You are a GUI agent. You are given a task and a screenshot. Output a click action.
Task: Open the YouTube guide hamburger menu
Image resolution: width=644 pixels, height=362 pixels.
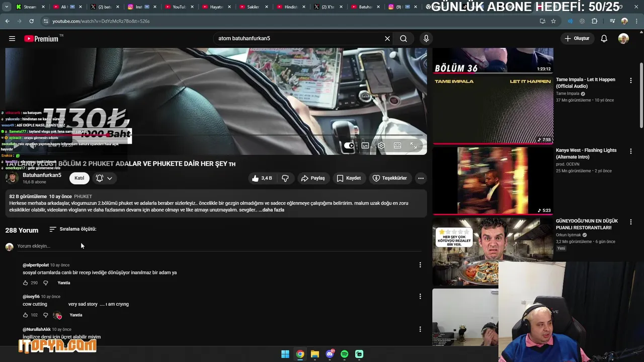click(12, 39)
